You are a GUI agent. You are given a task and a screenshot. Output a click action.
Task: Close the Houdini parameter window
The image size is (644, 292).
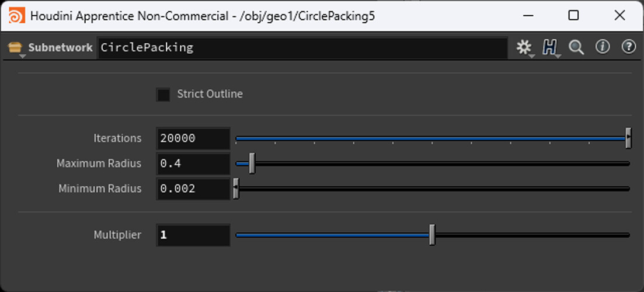click(x=619, y=16)
